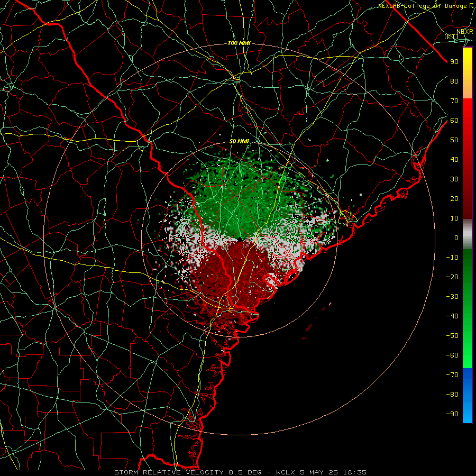Click the -60 value on velocity scale
Viewport: 476px width, 476px height.
point(452,355)
